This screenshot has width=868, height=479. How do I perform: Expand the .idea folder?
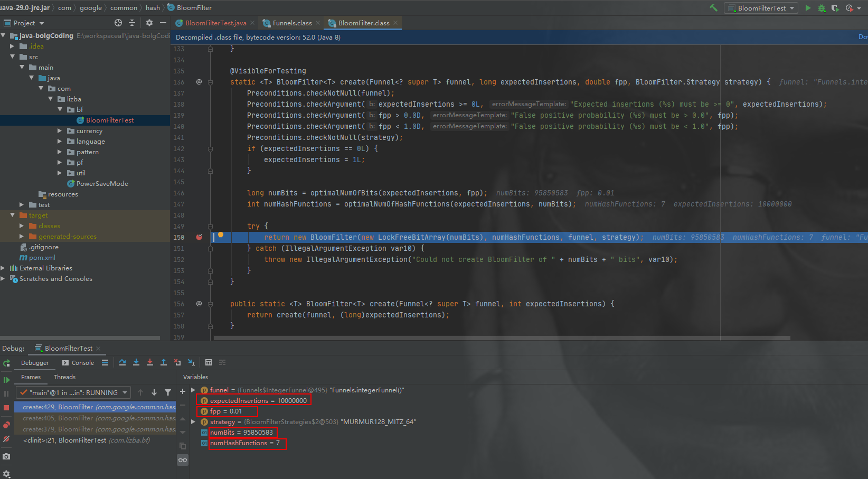(x=12, y=46)
